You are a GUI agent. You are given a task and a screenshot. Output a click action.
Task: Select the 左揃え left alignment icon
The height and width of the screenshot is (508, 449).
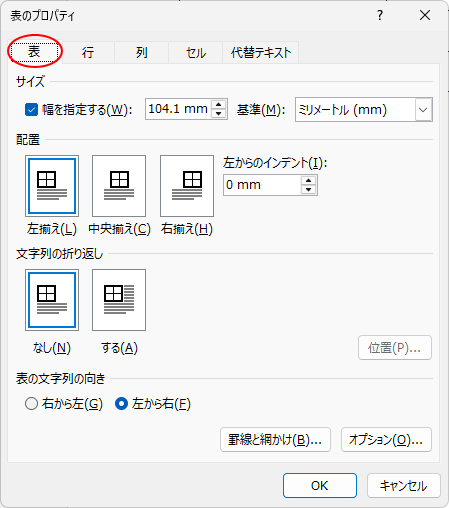point(52,186)
